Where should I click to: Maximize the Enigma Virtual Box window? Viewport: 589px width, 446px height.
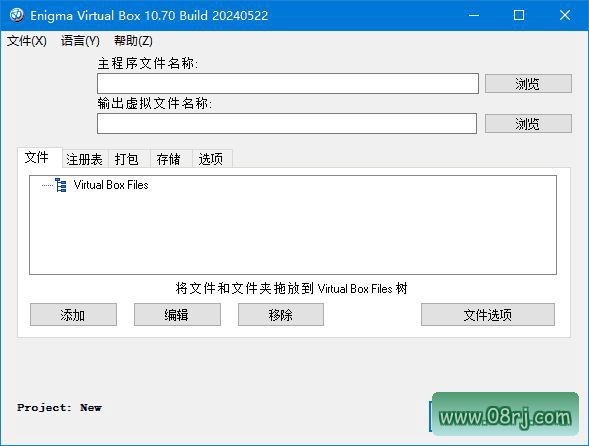(519, 15)
